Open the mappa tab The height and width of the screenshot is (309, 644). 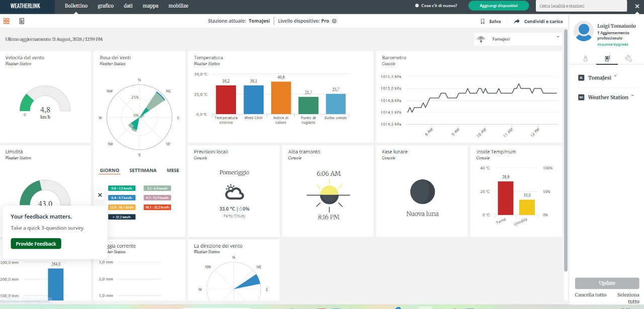150,6
